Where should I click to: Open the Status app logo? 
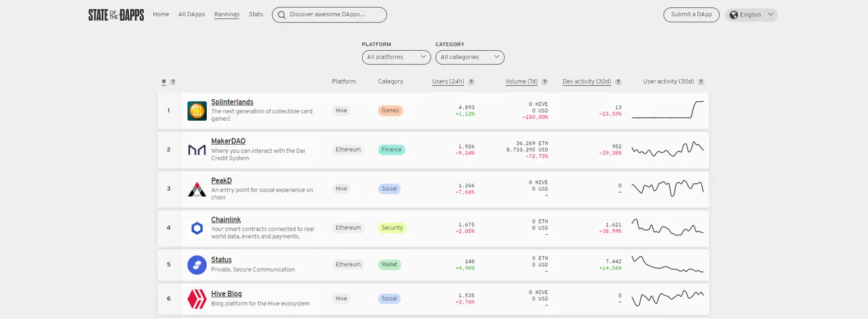point(197,265)
